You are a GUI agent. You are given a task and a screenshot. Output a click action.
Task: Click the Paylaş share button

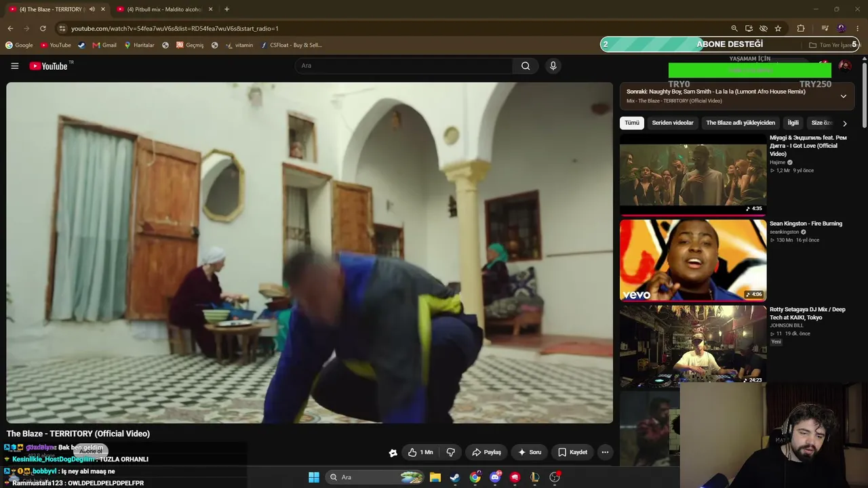coord(487,452)
